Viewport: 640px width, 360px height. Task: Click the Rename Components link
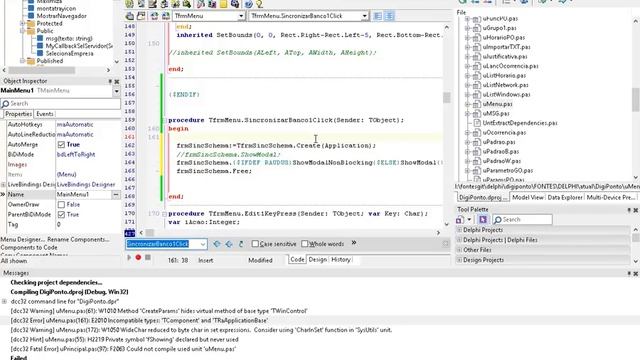[x=78, y=240]
